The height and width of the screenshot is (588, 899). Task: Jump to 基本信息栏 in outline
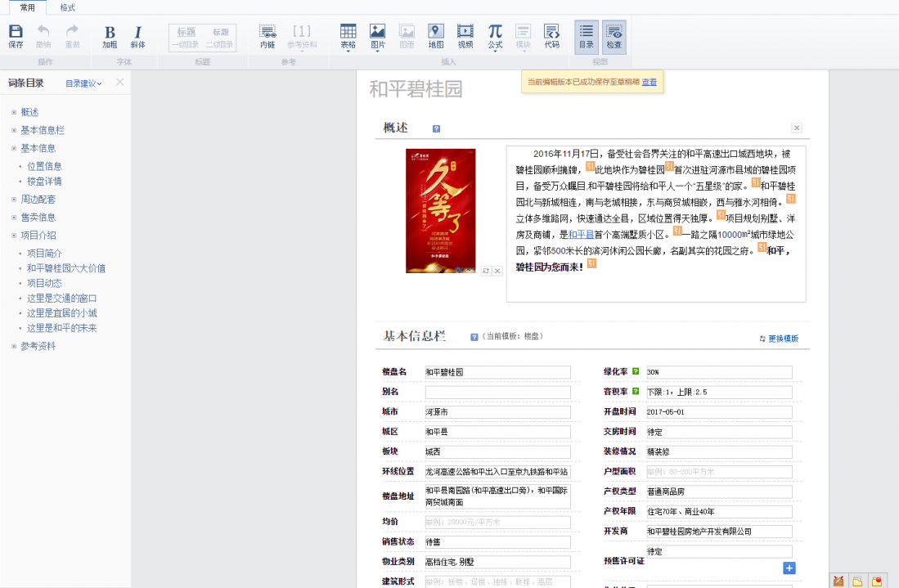43,130
